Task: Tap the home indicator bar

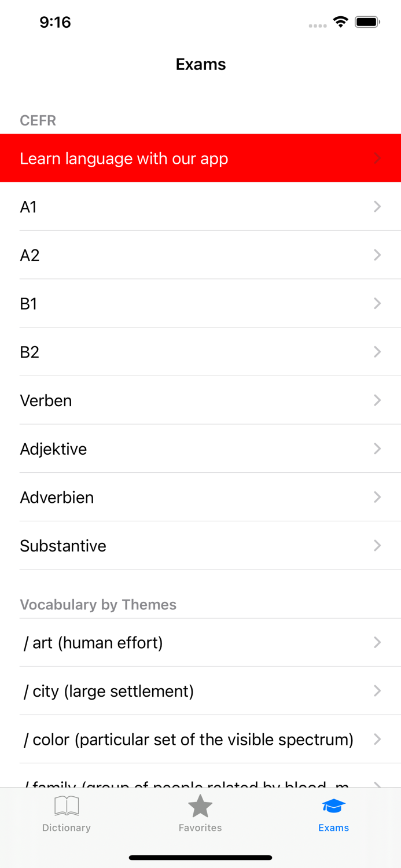Action: pyautogui.click(x=200, y=857)
